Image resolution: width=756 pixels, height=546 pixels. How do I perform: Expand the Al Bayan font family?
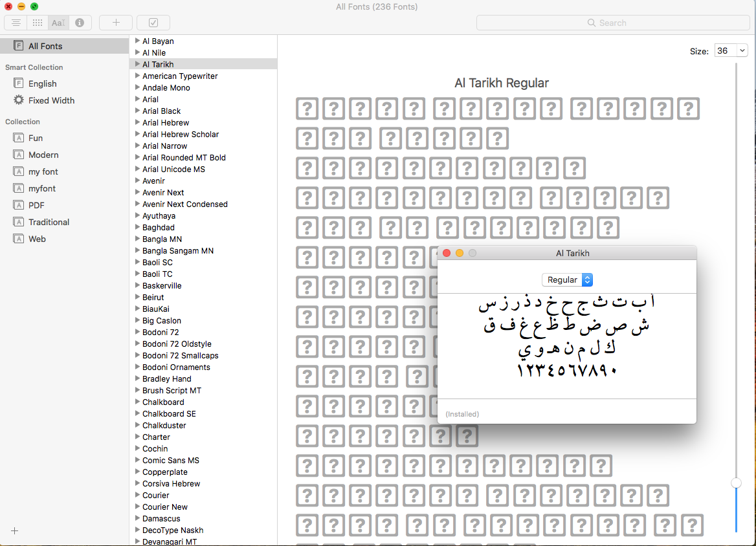tap(137, 41)
